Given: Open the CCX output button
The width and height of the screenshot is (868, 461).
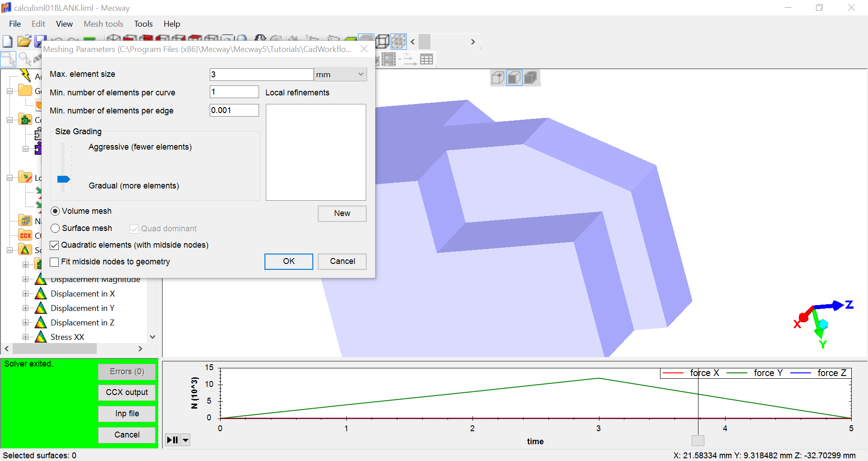Looking at the screenshot, I should point(127,392).
